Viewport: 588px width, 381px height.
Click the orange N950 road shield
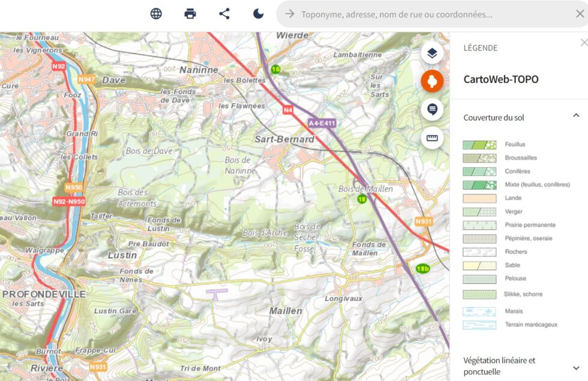tap(73, 187)
